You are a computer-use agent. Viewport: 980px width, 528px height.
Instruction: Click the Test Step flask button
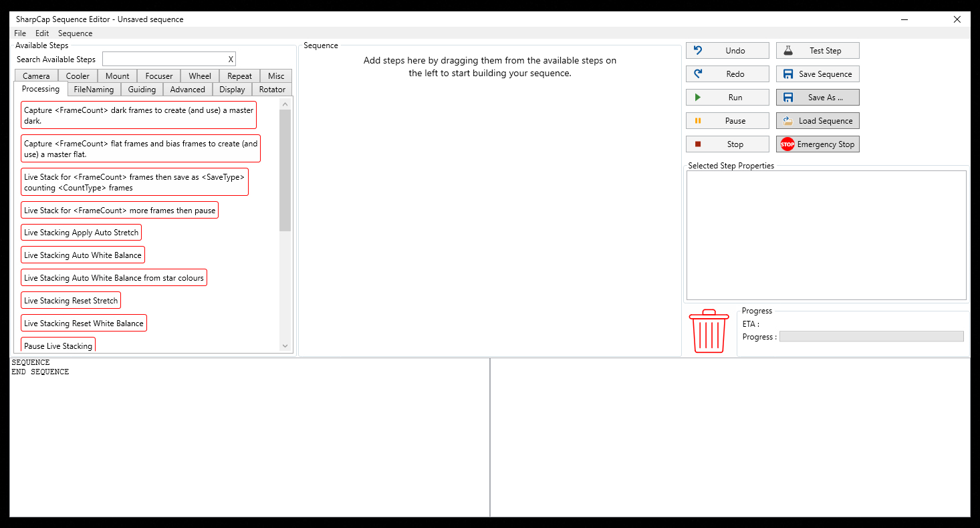pos(818,51)
